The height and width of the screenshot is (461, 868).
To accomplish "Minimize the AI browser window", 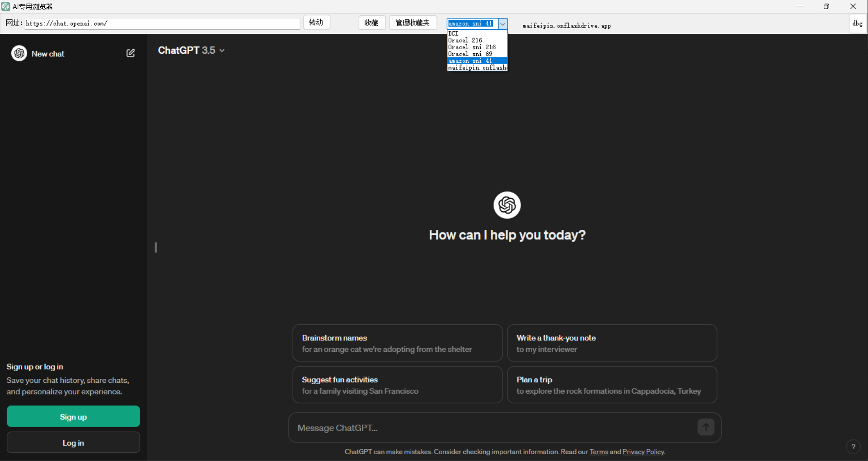I will coord(800,6).
